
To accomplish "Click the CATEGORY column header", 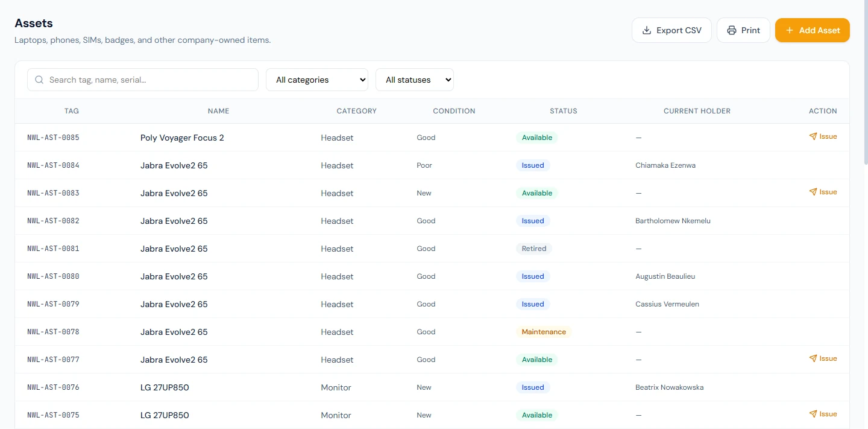I will point(357,111).
